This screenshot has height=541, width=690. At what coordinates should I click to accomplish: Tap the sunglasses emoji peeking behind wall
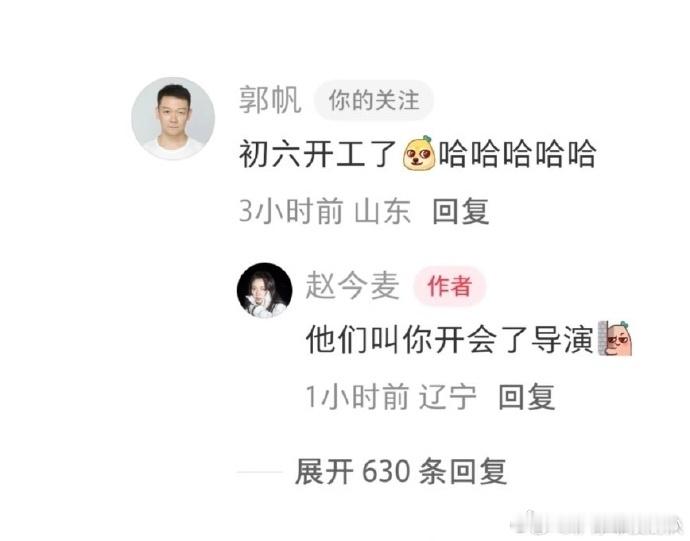click(x=615, y=338)
